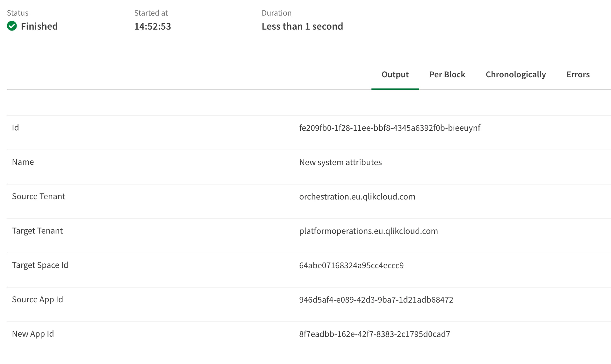Open the Target Tenant platformoperations.eu.qlikcloud.com
The height and width of the screenshot is (364, 611).
coord(368,231)
